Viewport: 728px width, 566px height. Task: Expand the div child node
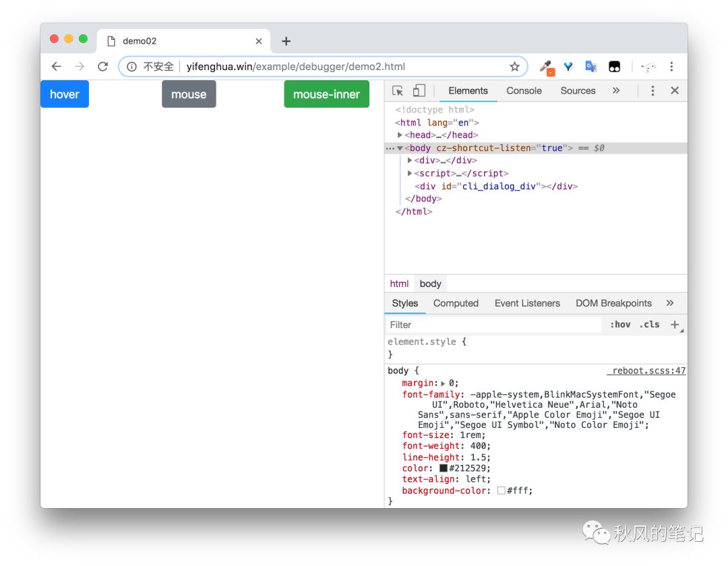[x=410, y=160]
